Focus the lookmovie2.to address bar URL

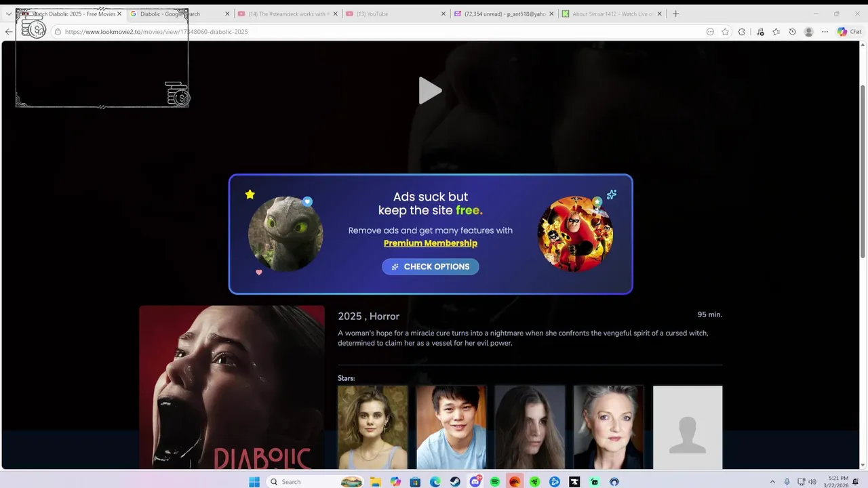pyautogui.click(x=156, y=32)
